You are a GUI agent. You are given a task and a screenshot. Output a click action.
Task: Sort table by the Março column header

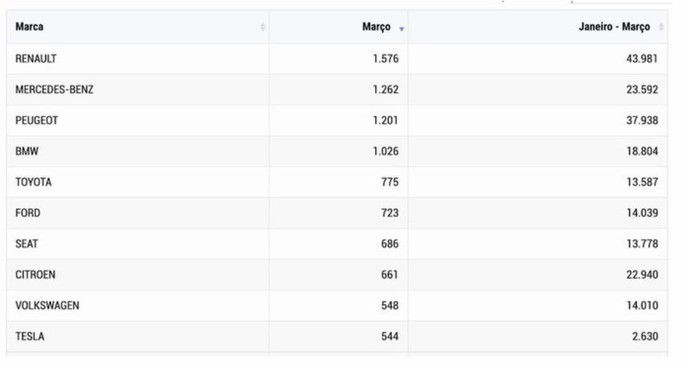[x=339, y=27]
